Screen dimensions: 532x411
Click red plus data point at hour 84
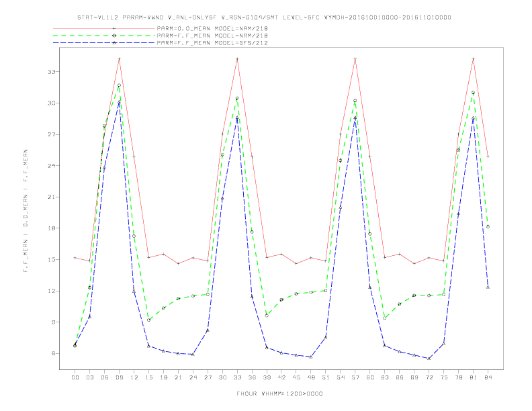point(488,156)
